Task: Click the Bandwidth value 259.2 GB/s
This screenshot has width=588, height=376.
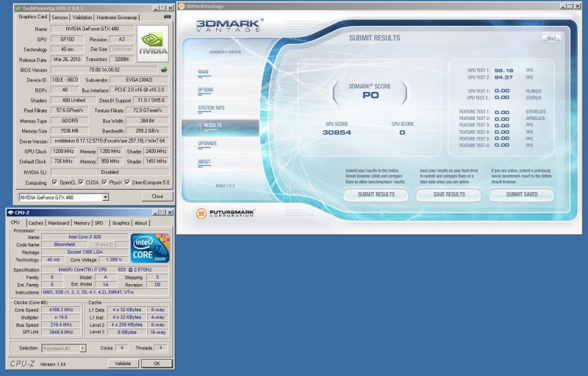Action: coord(147,131)
